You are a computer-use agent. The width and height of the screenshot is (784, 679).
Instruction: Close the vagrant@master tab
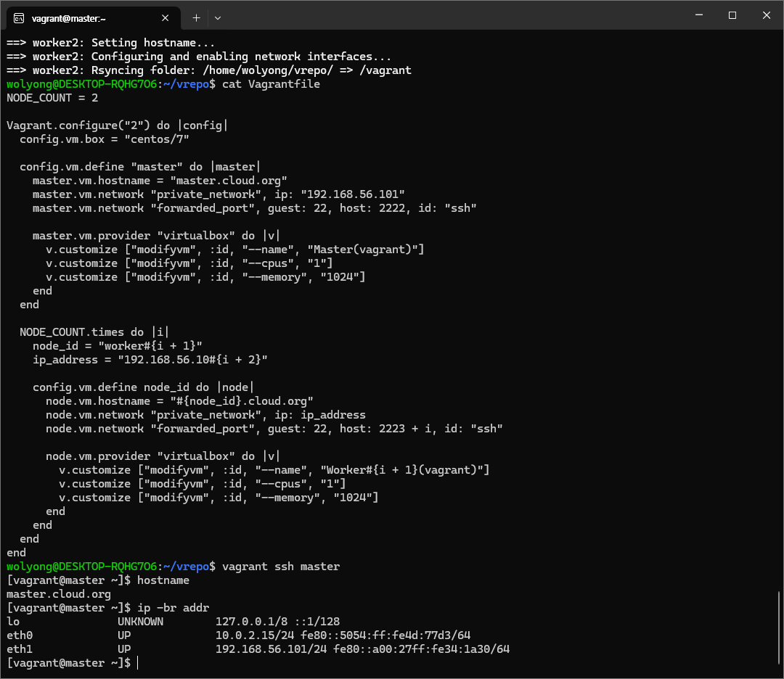click(x=166, y=17)
